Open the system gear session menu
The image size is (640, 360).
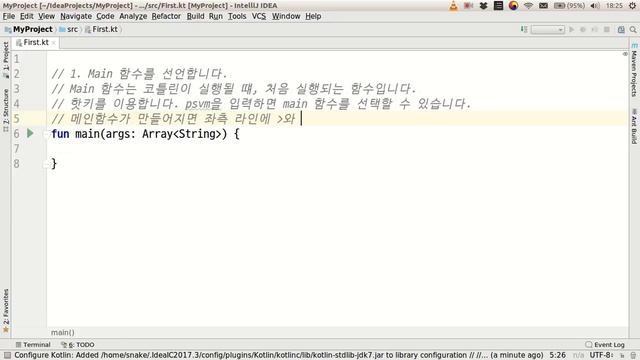(x=633, y=6)
